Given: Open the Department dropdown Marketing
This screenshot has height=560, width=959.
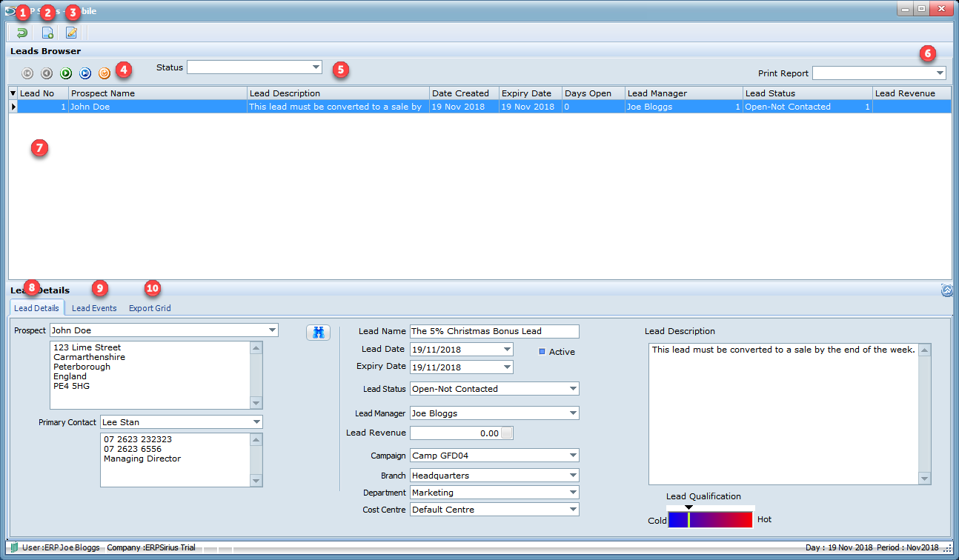Looking at the screenshot, I should tap(573, 493).
